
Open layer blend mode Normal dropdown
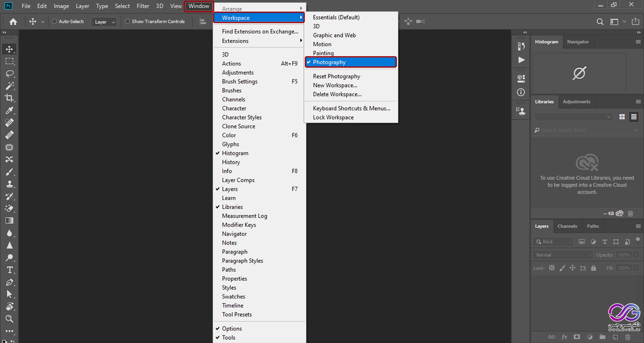point(563,255)
